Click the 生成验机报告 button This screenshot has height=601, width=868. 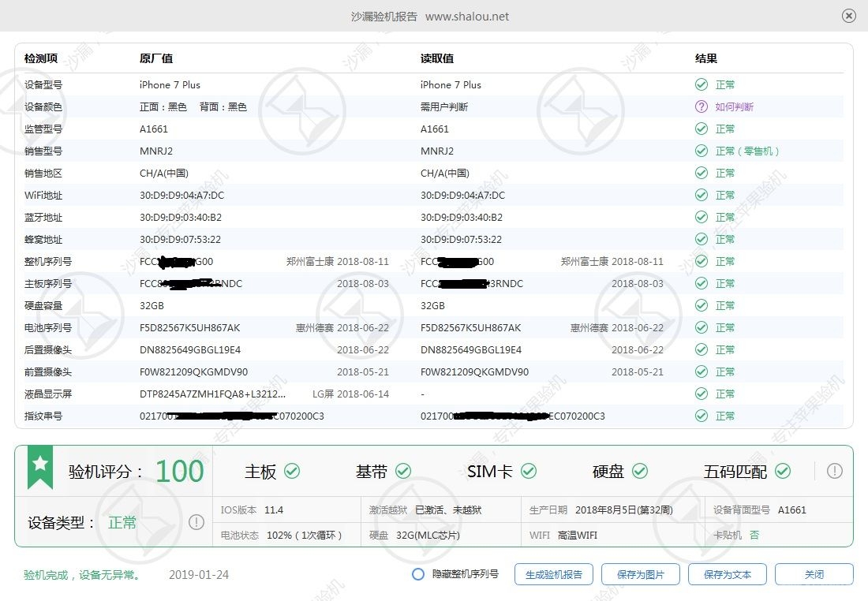tap(554, 574)
